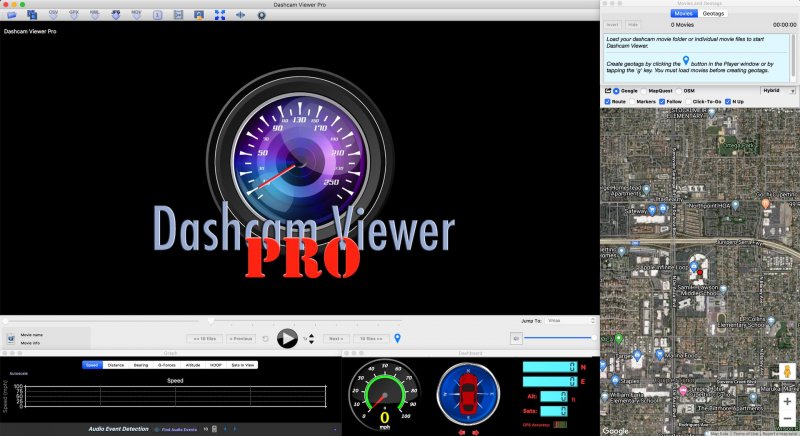Image resolution: width=800 pixels, height=436 pixels.
Task: Export a clip using the MOV toolbar icon
Action: pos(136,15)
